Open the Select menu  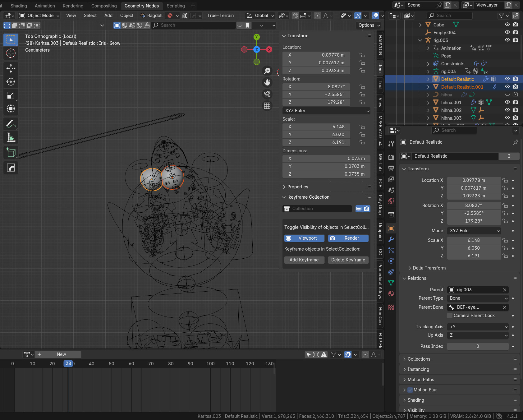point(90,16)
